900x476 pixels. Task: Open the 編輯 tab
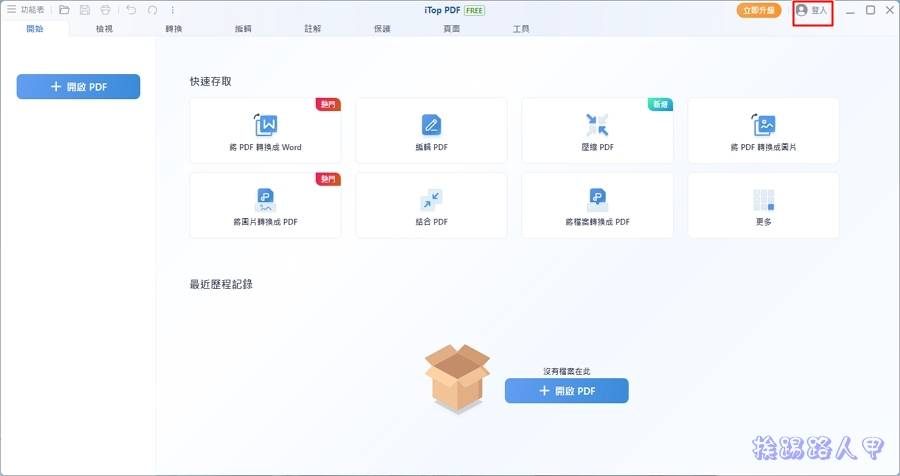pos(243,29)
